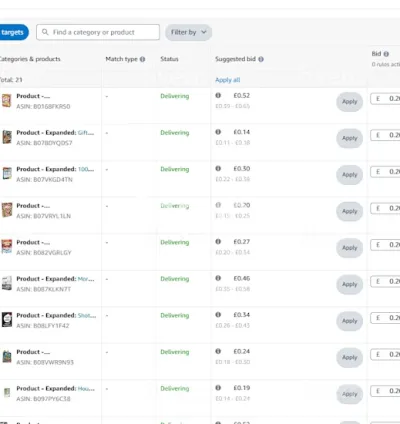Apply suggested bid £0.24
This screenshot has height=424, width=400.
pos(349,357)
